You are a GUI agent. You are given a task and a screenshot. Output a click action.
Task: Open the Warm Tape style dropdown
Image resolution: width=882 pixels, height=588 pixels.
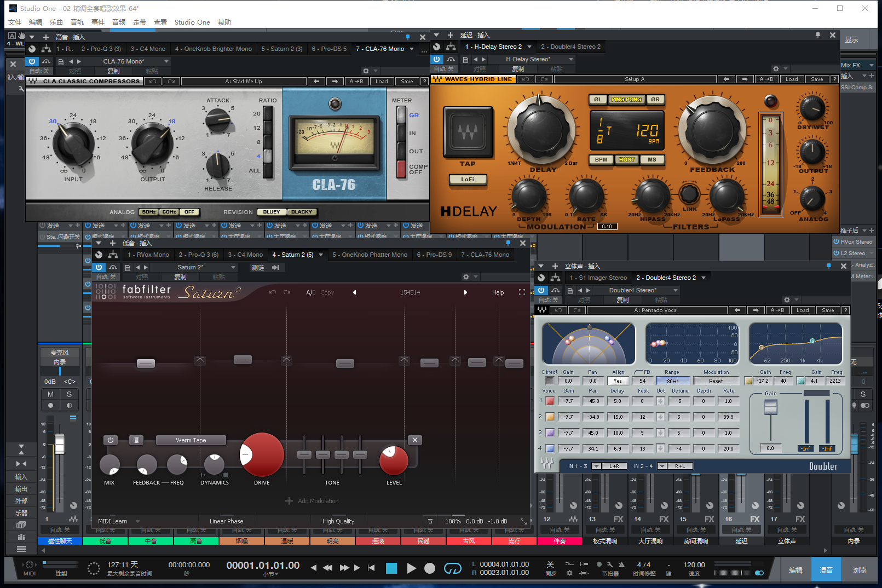[191, 440]
